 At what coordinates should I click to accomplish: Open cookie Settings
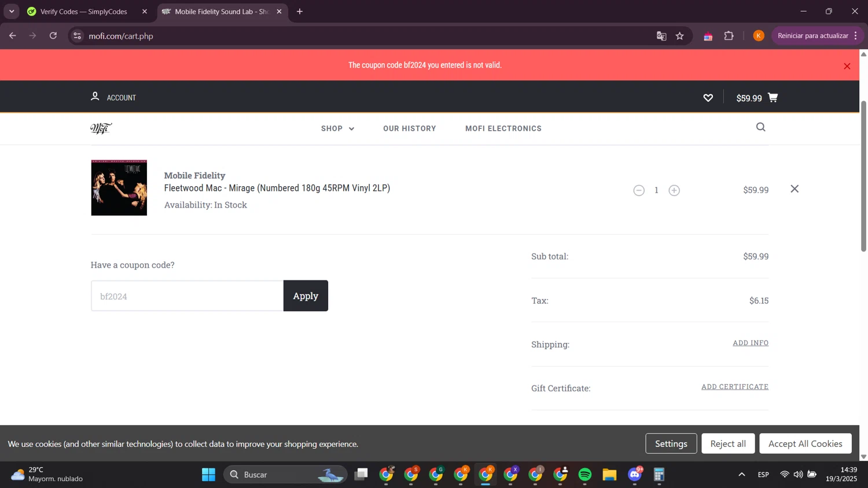point(671,443)
